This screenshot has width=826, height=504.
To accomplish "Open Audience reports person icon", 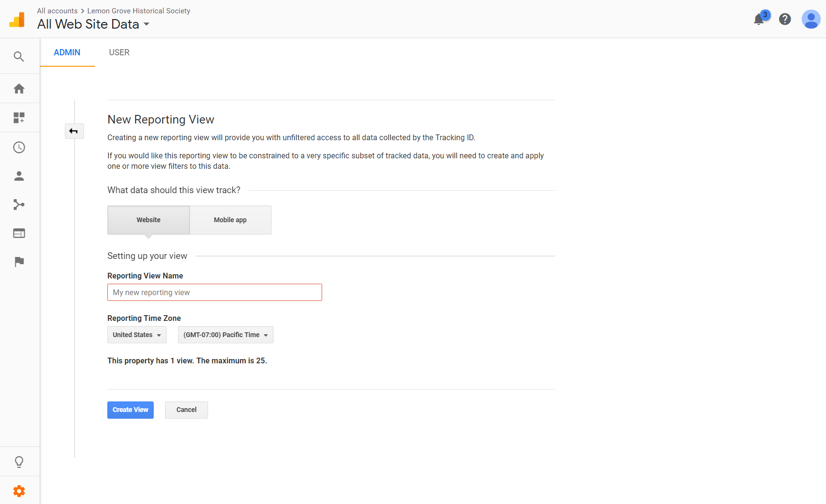I will coord(19,176).
